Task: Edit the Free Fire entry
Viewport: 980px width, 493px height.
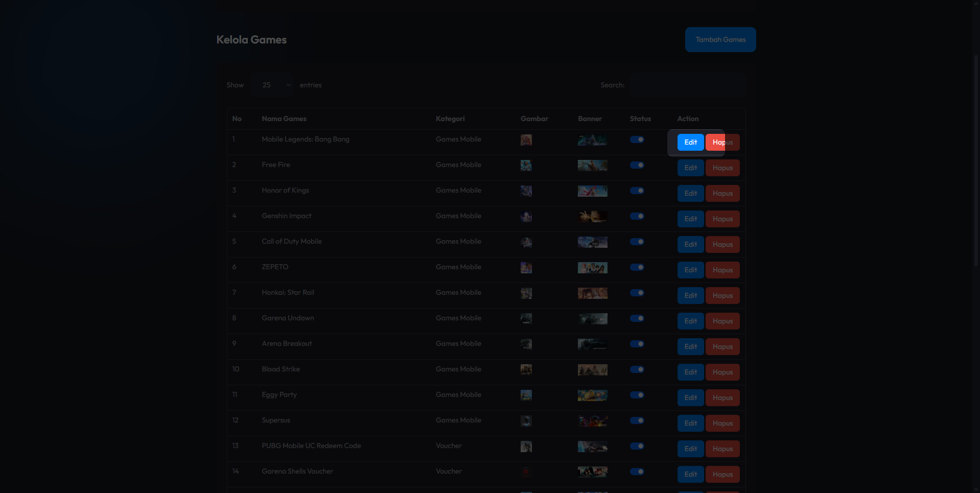Action: click(690, 168)
